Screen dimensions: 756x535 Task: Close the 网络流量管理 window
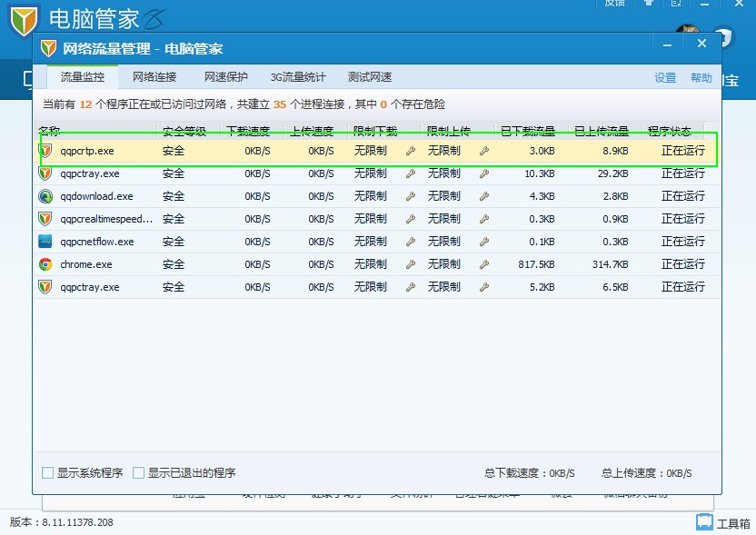(x=702, y=44)
